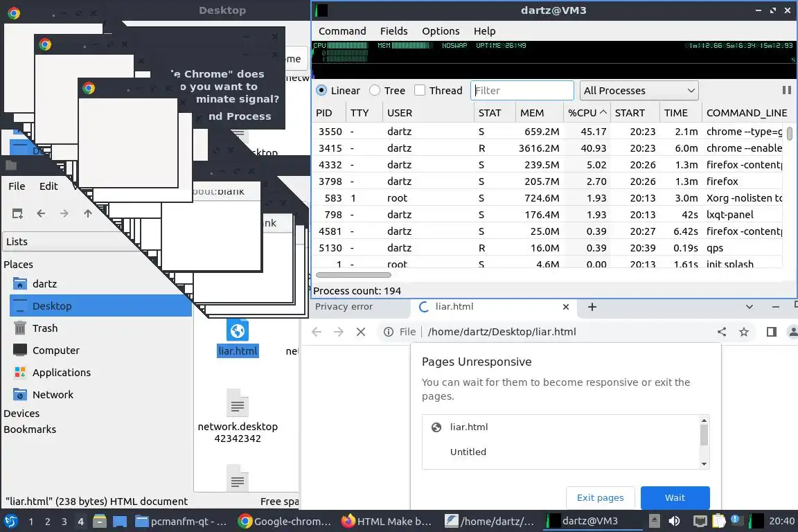The width and height of the screenshot is (798, 532).
Task: Open the All Processes dropdown
Action: pyautogui.click(x=639, y=91)
